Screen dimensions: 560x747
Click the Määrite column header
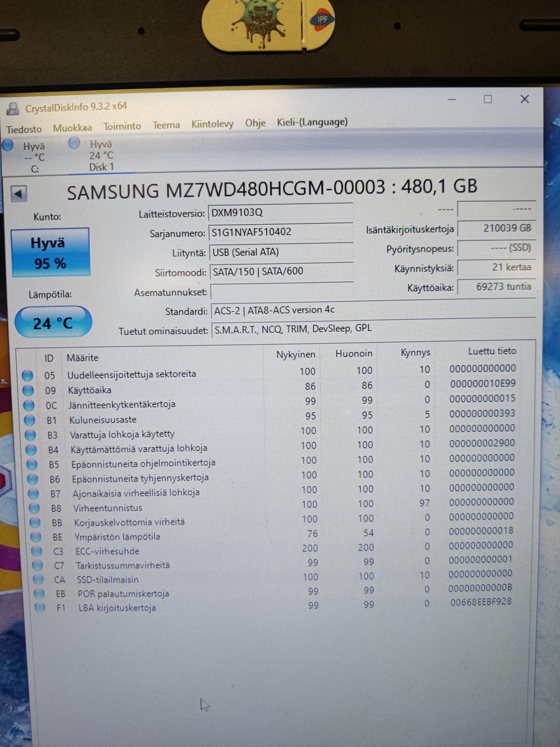(x=82, y=358)
